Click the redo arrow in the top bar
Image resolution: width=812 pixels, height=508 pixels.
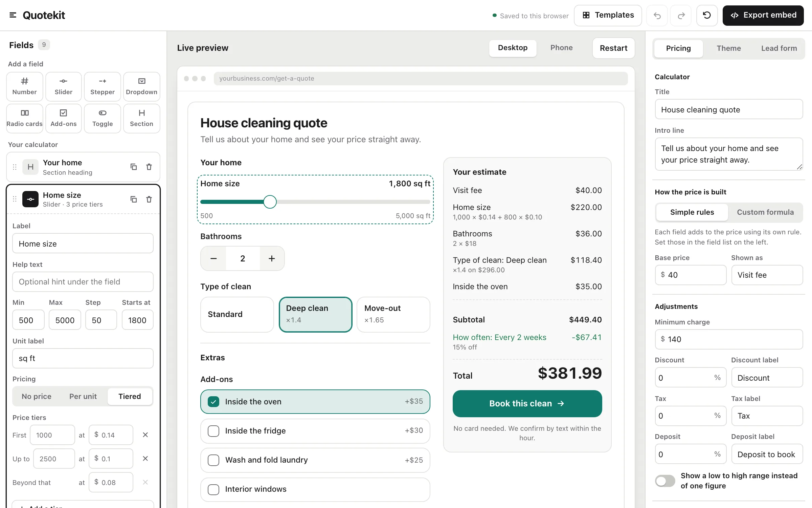coord(681,15)
